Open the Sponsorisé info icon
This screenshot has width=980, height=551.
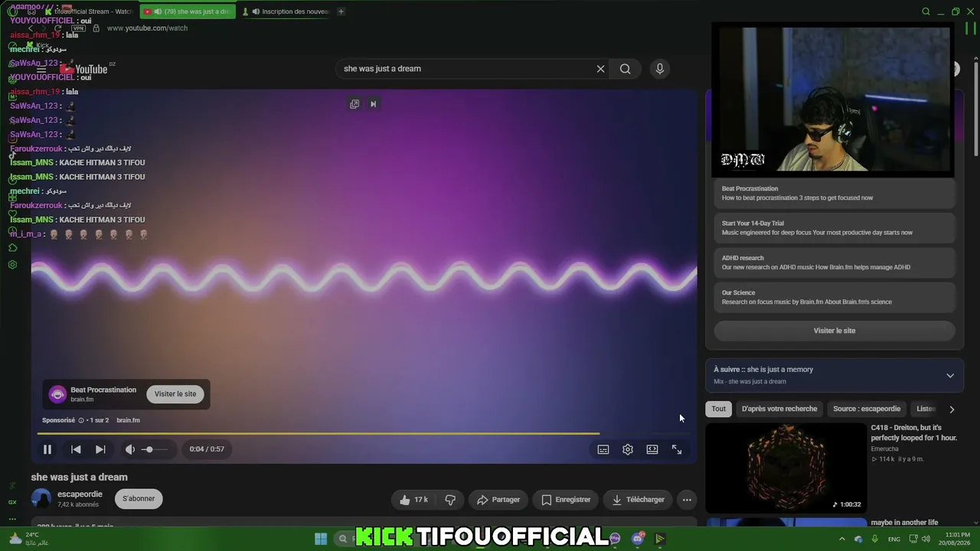point(81,420)
